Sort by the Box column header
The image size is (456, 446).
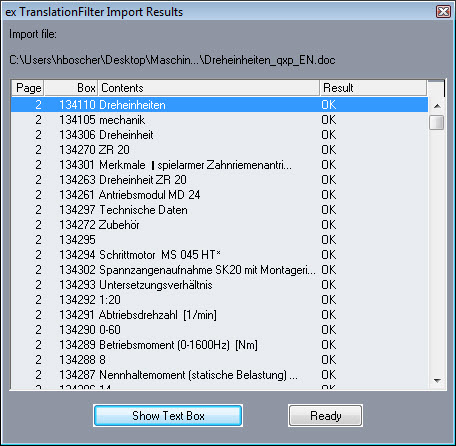pyautogui.click(x=71, y=88)
